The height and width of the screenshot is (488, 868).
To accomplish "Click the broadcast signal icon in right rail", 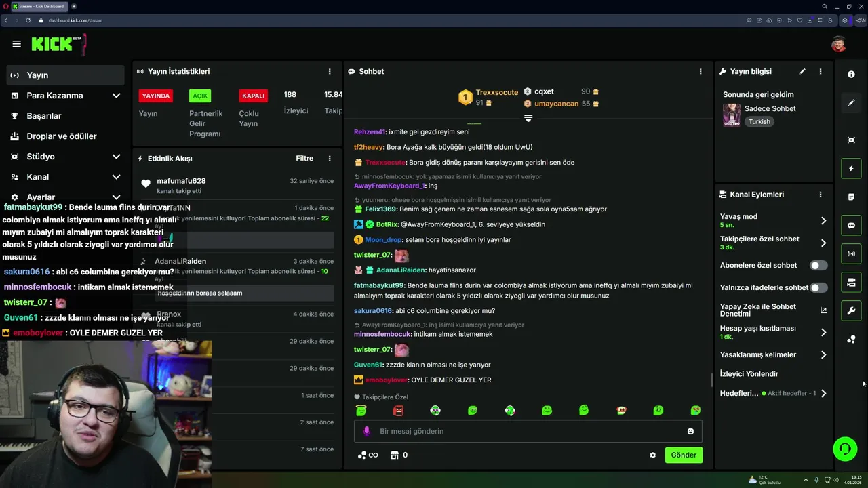I will click(851, 254).
